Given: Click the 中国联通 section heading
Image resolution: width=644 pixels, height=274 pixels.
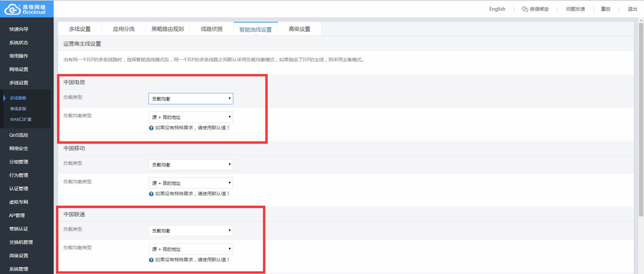Looking at the screenshot, I should (x=74, y=214).
